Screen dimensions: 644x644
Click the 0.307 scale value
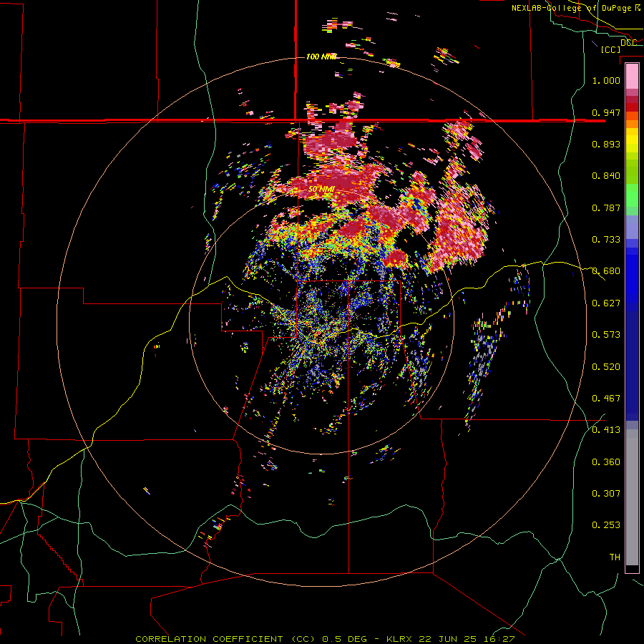(x=606, y=494)
